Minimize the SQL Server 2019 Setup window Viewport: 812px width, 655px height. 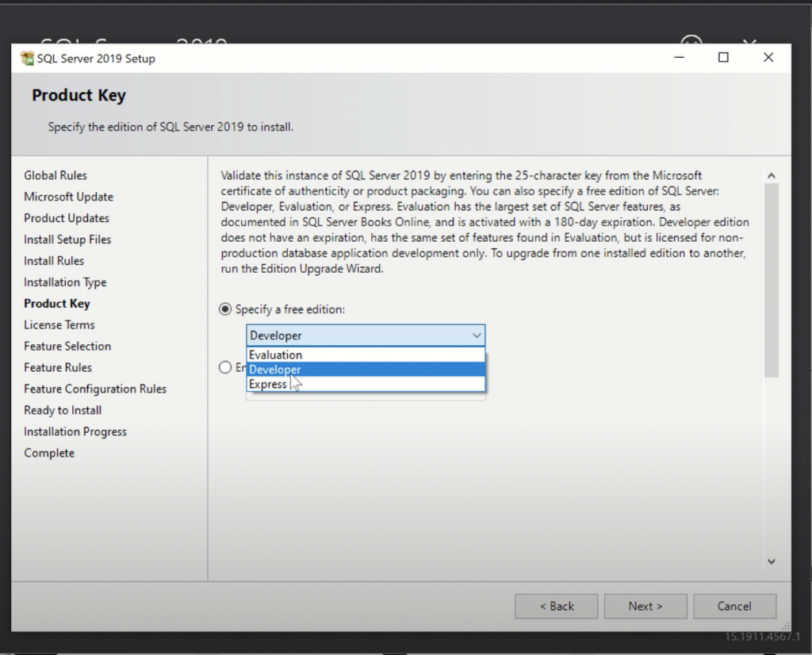[x=680, y=57]
